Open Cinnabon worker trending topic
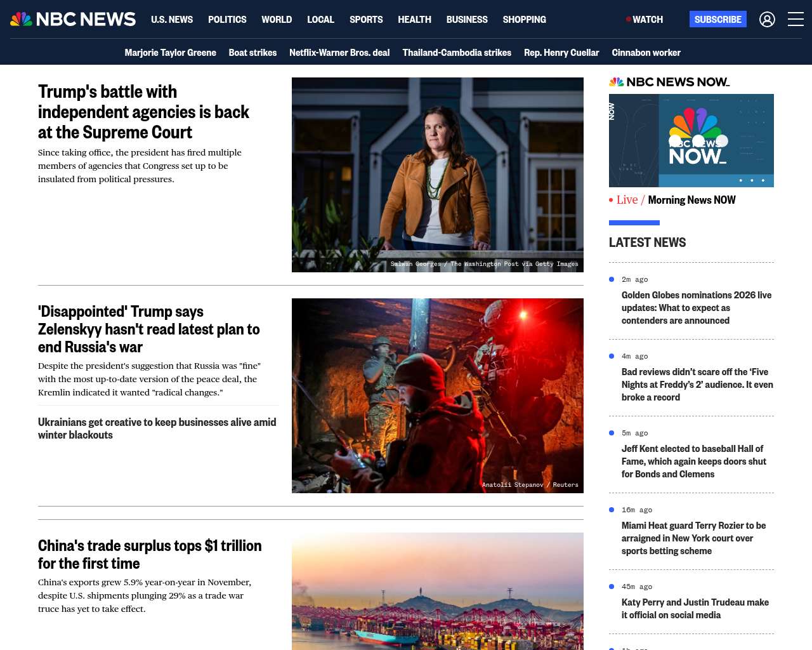 [x=646, y=53]
